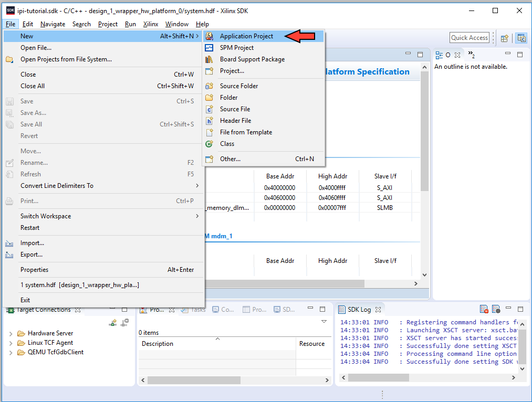The image size is (532, 402).
Task: Close the Problems tab
Action: 172,310
